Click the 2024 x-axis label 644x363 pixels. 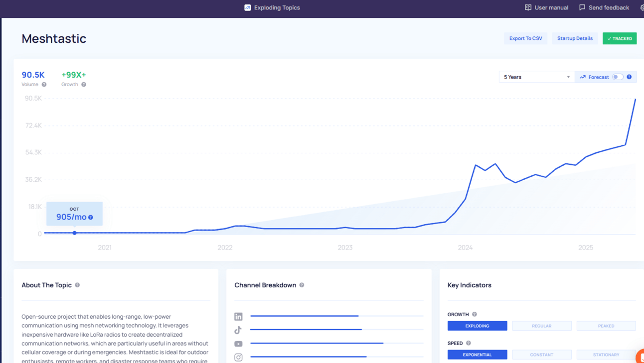click(465, 247)
